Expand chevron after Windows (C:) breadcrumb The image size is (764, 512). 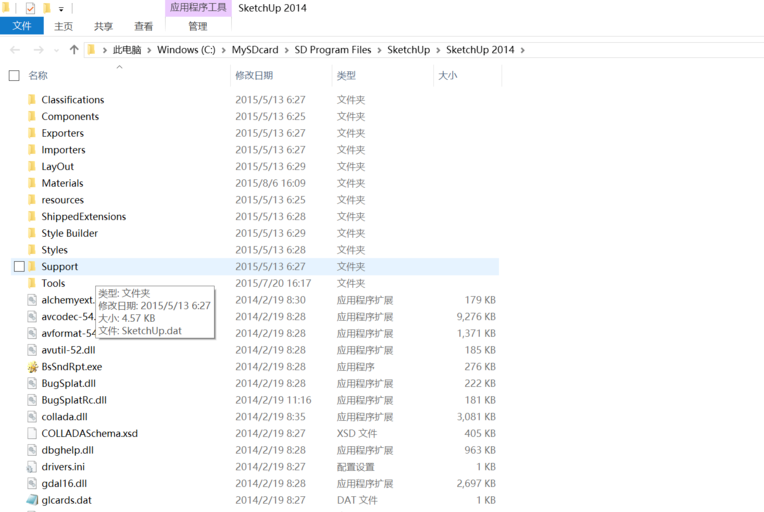tap(224, 50)
